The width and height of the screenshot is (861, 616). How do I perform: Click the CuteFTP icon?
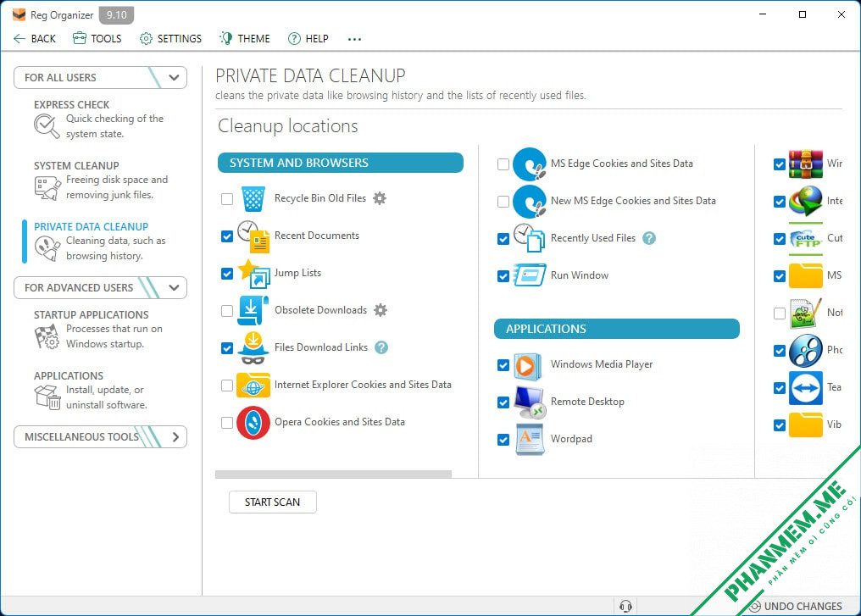point(806,239)
